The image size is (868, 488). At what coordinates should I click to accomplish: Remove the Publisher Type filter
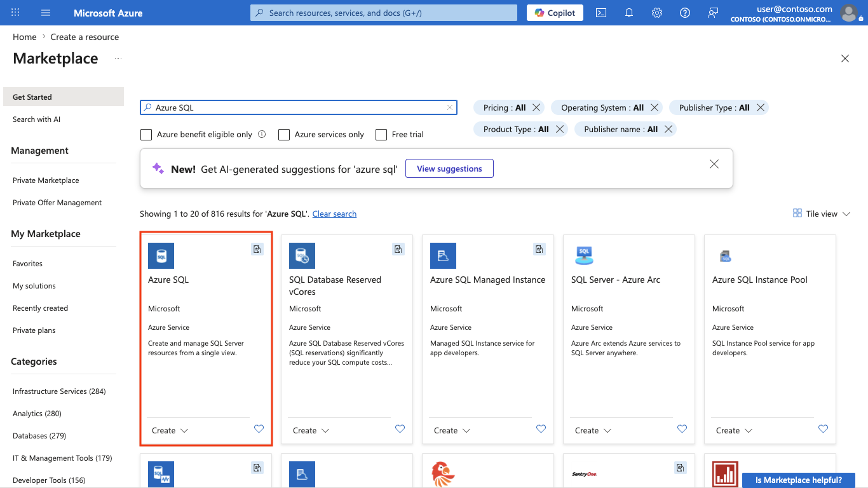pos(760,107)
